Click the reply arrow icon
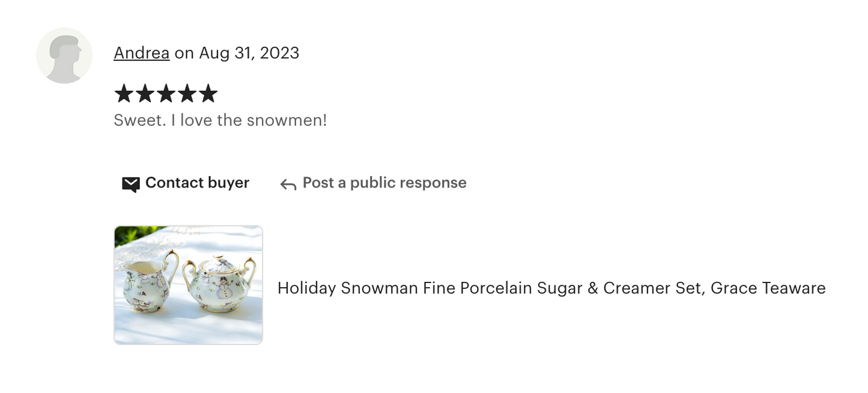Viewport: 868px width, 393px height. point(288,184)
